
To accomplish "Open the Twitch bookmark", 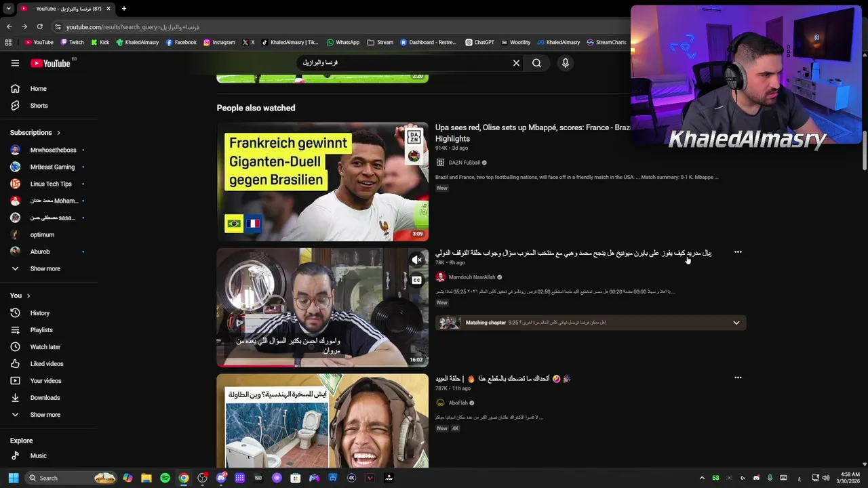I will [72, 42].
